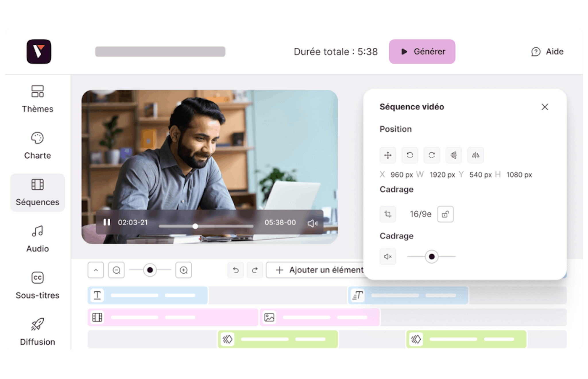
Task: Select the pink image clip on timeline
Action: [320, 318]
